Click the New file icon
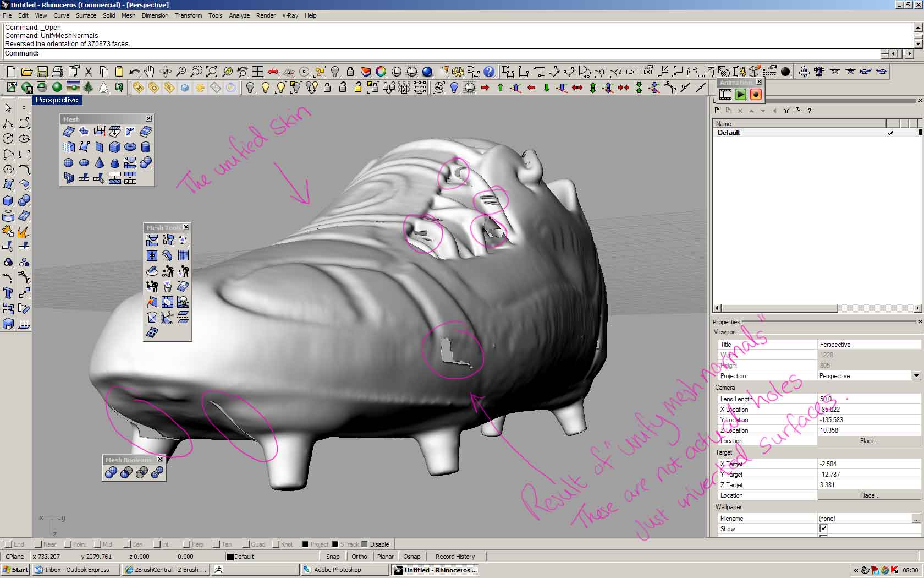 click(x=11, y=72)
